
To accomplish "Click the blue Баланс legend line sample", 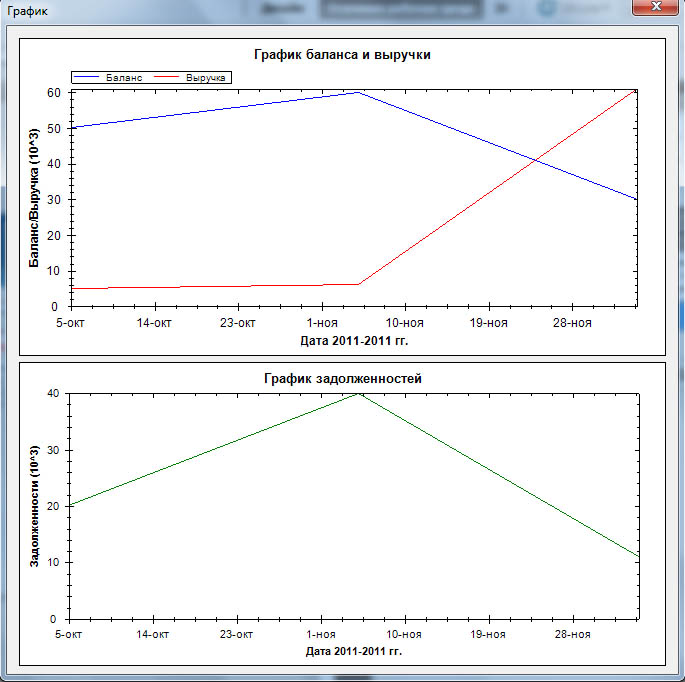I will [x=86, y=77].
